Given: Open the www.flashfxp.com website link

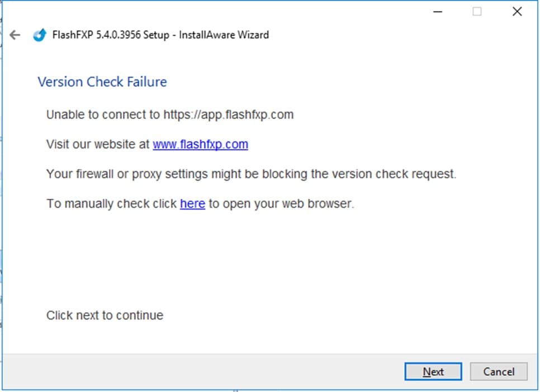Looking at the screenshot, I should (200, 144).
